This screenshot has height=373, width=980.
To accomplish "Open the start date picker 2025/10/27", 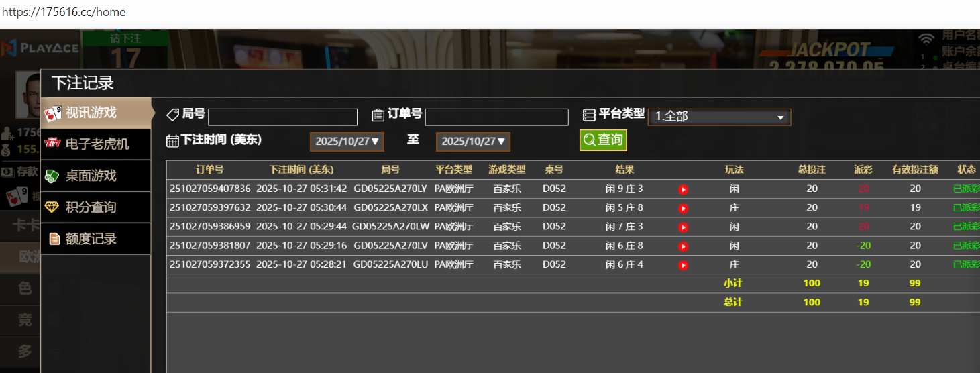I will pos(347,142).
